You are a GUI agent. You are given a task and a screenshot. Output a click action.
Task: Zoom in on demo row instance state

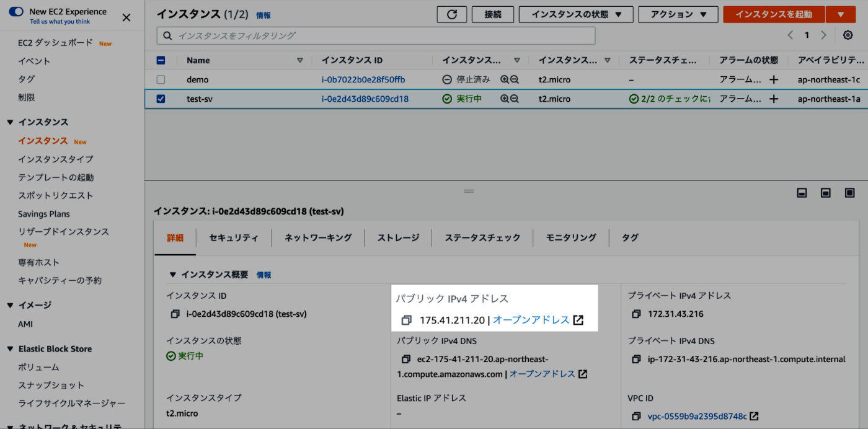coord(505,79)
